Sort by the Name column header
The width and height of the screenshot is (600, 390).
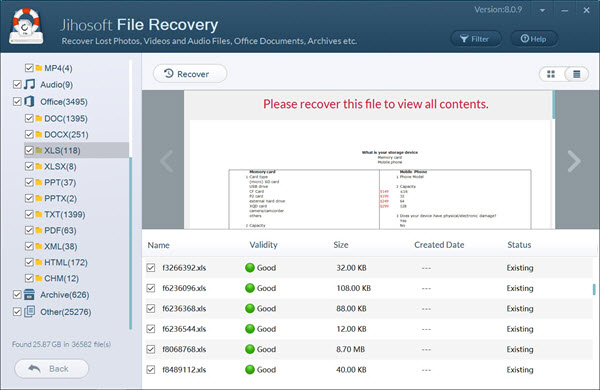158,245
